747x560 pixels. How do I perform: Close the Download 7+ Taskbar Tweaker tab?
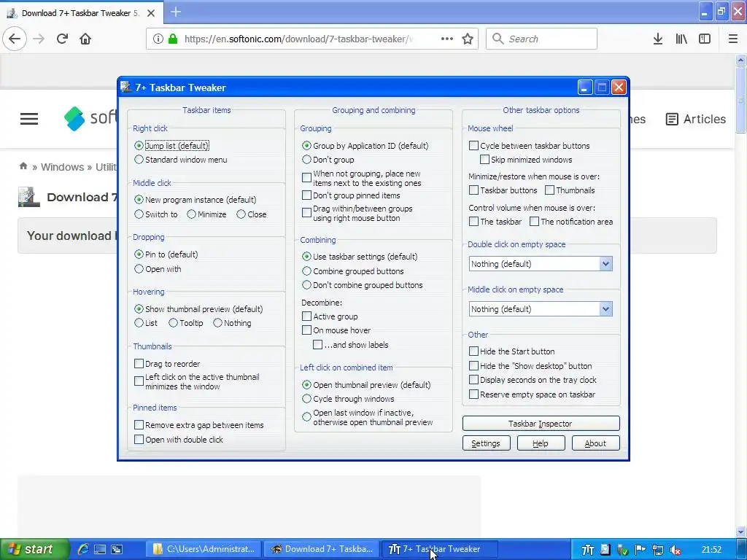151,13
